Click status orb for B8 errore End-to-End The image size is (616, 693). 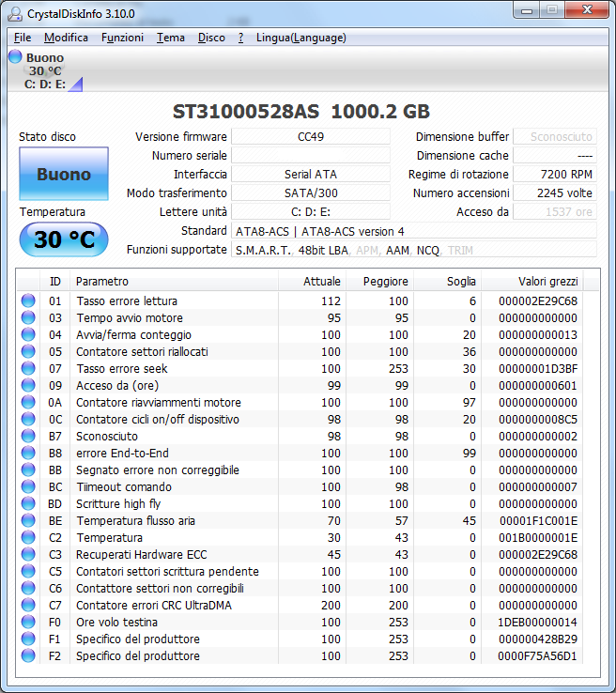pyautogui.click(x=28, y=453)
